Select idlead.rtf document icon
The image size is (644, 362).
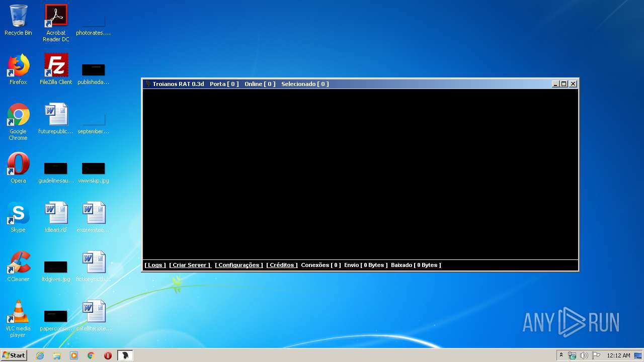pos(56,217)
